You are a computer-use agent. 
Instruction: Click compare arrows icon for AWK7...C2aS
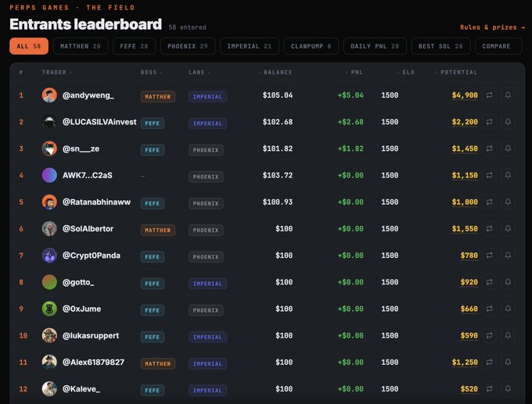[x=489, y=175]
